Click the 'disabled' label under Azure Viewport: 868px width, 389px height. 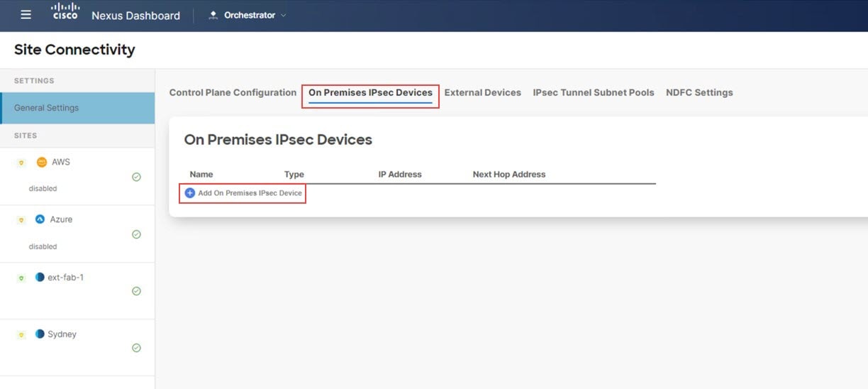(43, 246)
